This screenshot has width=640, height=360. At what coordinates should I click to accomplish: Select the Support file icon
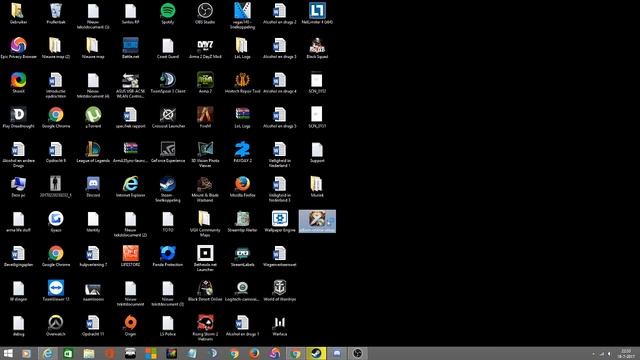317,149
